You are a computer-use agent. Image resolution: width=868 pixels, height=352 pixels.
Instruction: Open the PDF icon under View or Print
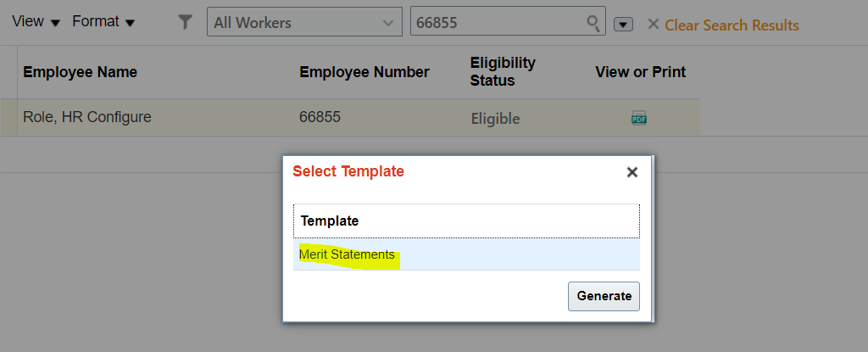[639, 118]
